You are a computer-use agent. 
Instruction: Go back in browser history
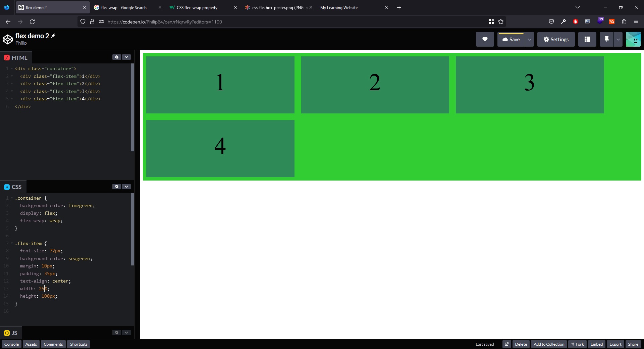point(8,21)
